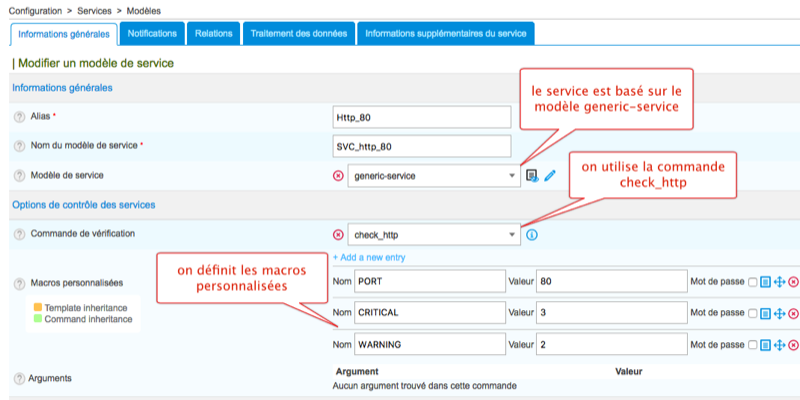
Task: Click the move handle on the CRITICAL macro
Action: pos(779,313)
